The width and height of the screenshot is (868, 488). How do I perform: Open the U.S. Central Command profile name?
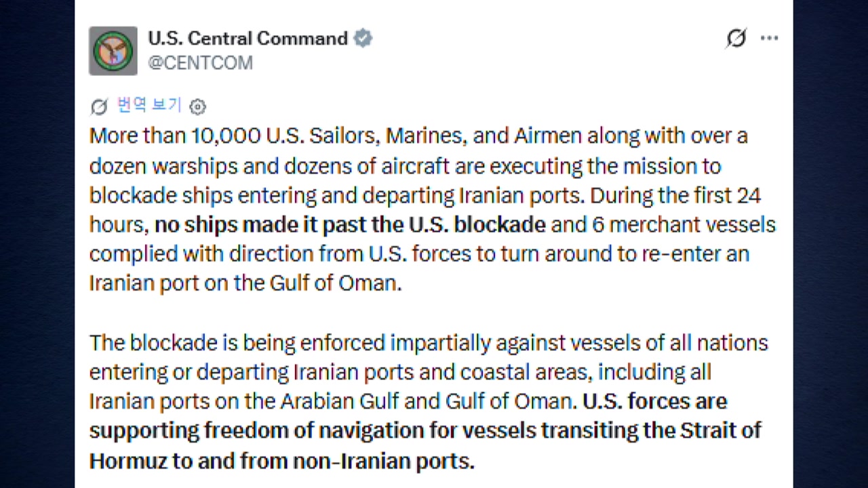[x=248, y=39]
